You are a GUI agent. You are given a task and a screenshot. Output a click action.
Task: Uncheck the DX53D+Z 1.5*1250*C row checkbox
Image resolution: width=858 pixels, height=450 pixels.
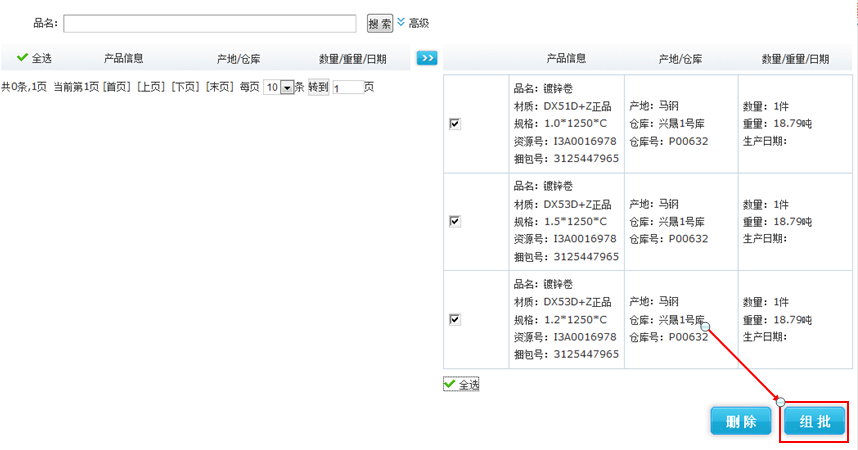point(455,221)
